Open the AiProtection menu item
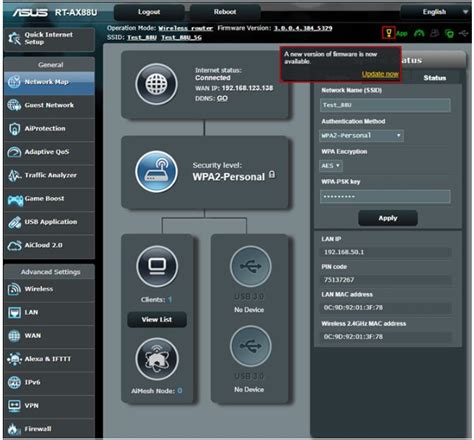The height and width of the screenshot is (440, 474). [49, 129]
